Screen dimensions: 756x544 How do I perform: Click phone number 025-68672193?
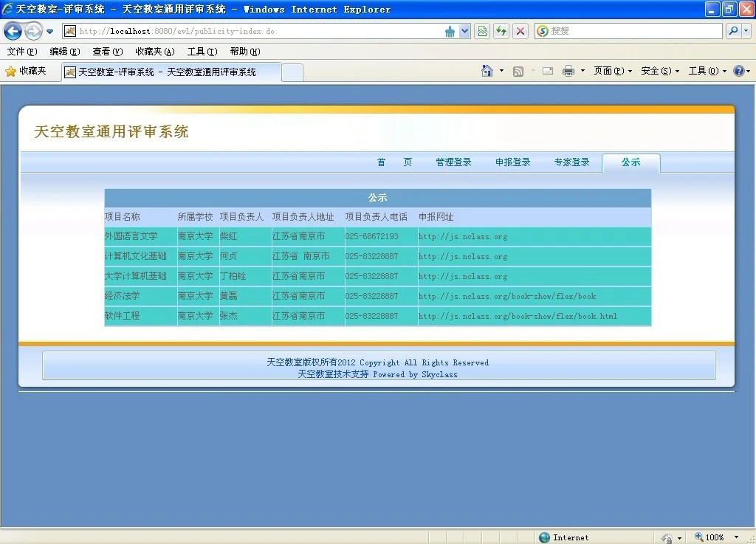pos(372,237)
